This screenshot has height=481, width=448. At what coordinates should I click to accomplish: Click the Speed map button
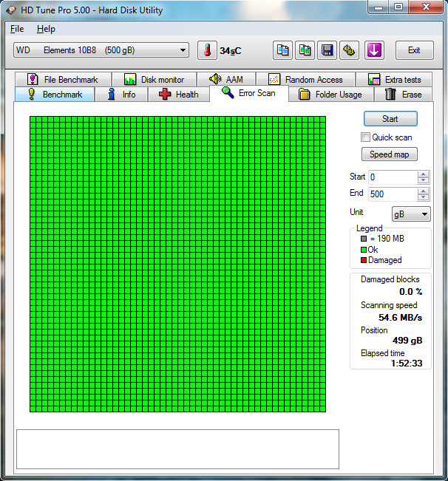click(x=390, y=154)
